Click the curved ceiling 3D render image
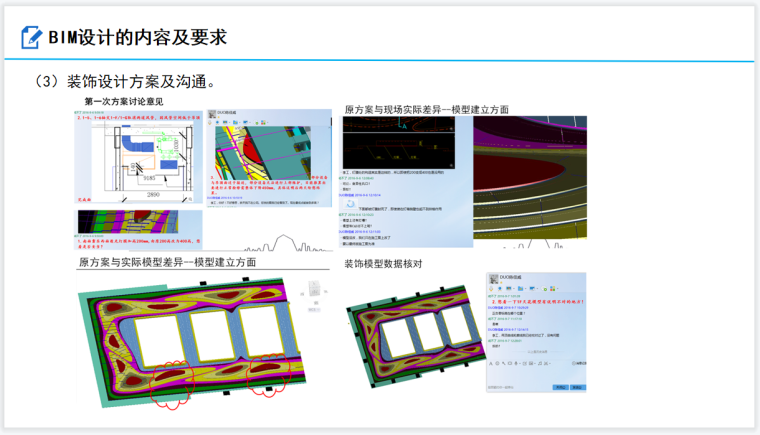 pos(529,178)
